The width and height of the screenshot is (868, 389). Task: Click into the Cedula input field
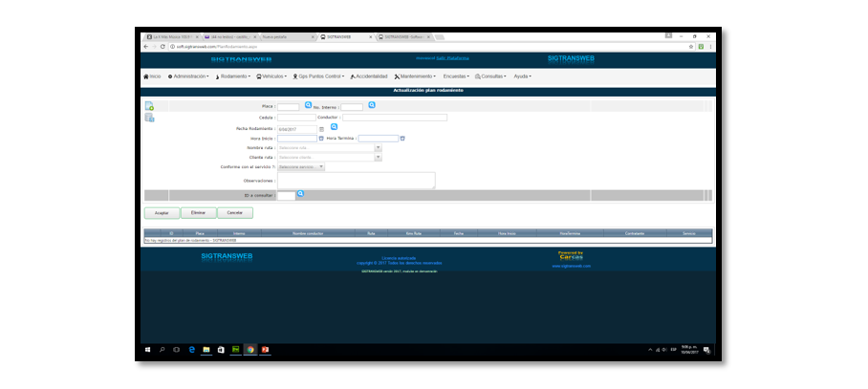(x=296, y=118)
